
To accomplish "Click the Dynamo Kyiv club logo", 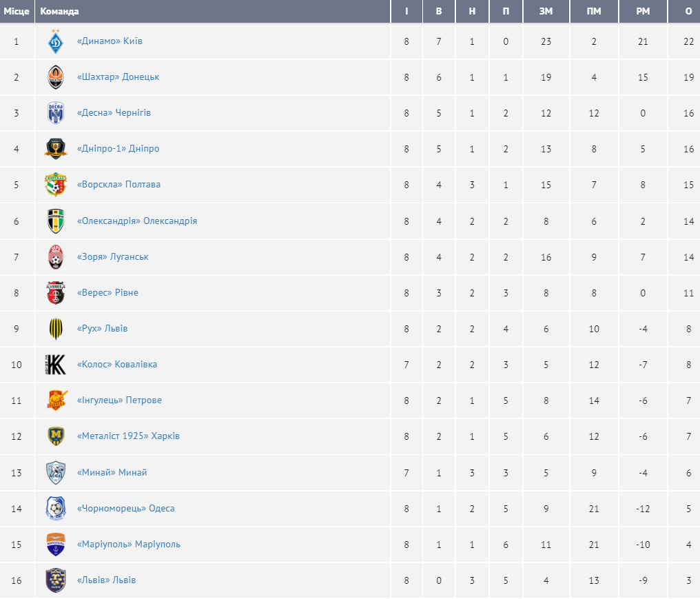I will 56,42.
